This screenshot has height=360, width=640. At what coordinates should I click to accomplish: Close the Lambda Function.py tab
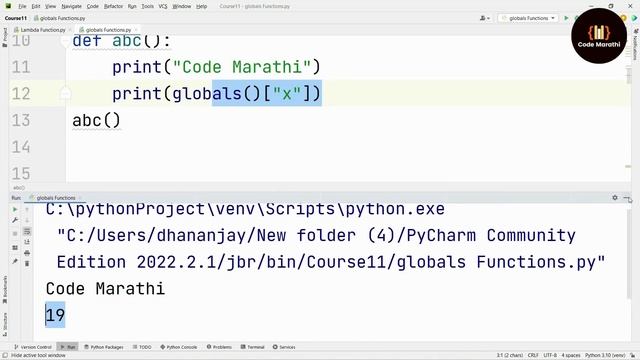70,30
